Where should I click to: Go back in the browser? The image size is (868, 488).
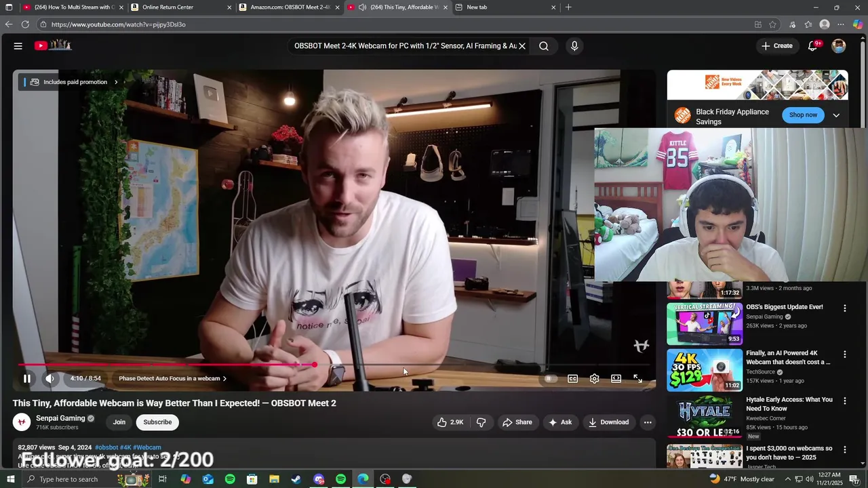coord(9,24)
